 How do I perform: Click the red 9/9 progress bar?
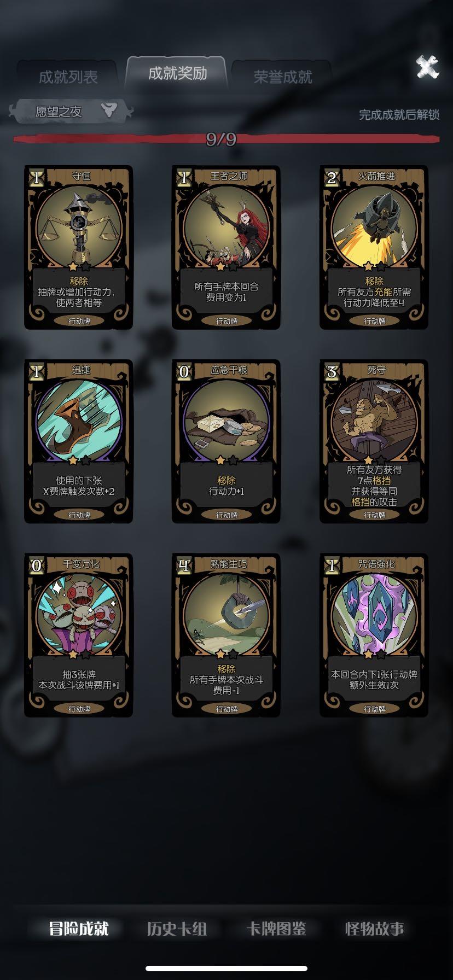tap(226, 139)
